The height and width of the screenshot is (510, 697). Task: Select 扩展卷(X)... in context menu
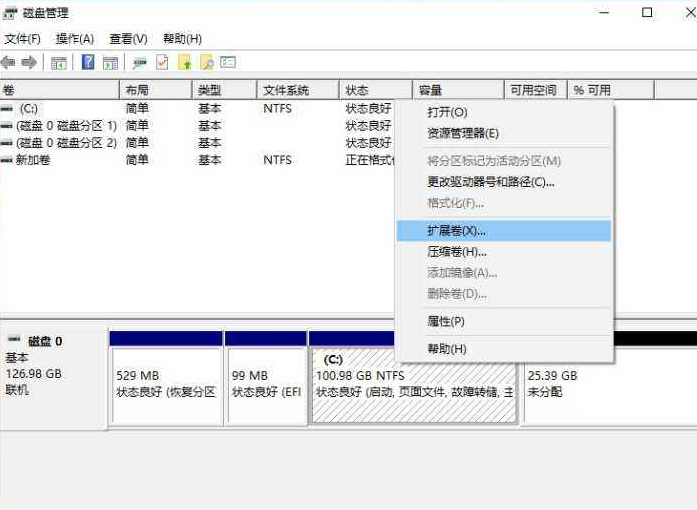(456, 231)
